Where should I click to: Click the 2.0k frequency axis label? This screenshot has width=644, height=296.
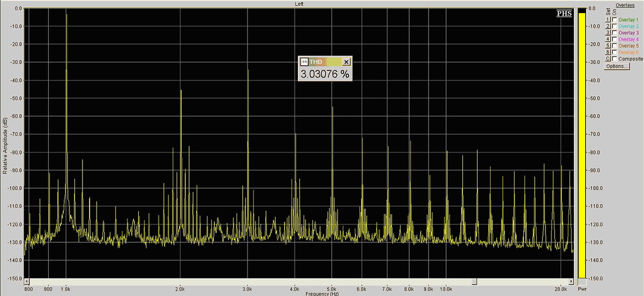click(180, 289)
